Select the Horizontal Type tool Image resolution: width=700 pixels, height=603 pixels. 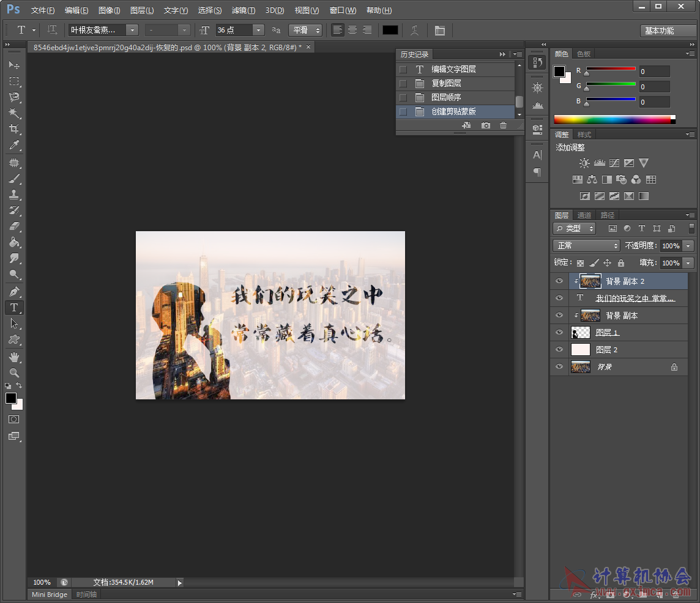click(14, 308)
